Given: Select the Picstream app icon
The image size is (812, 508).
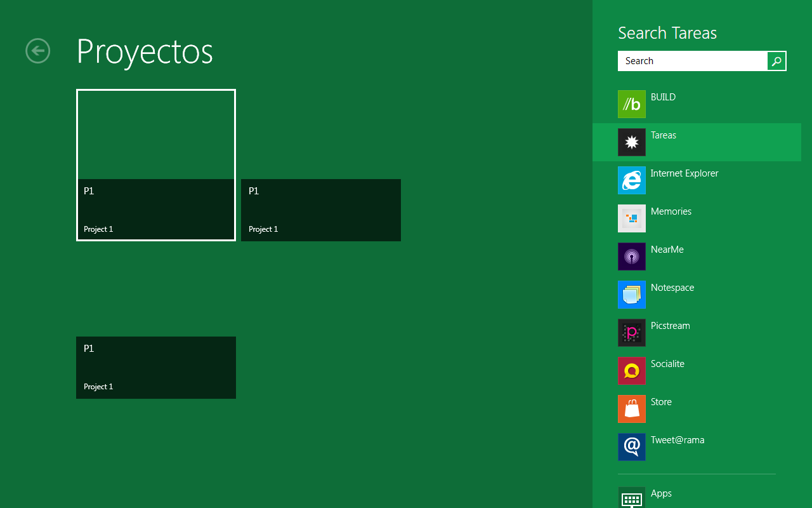Looking at the screenshot, I should click(x=631, y=333).
